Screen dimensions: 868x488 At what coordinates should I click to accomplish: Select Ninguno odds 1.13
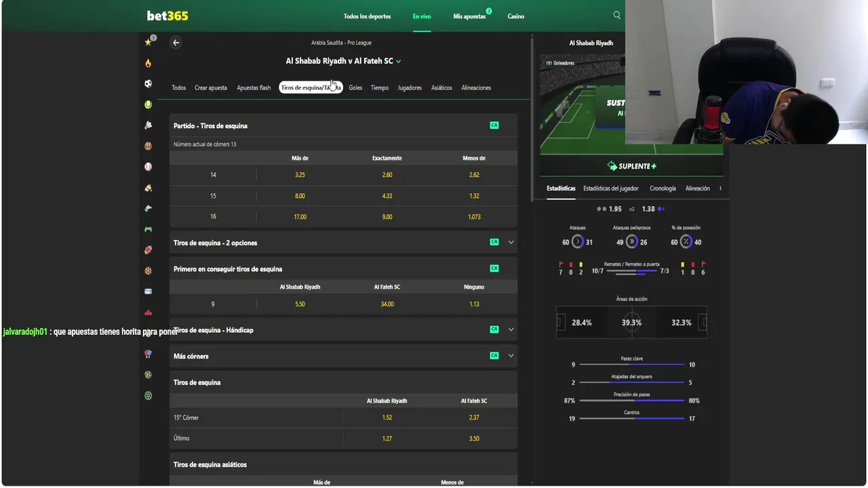point(474,304)
